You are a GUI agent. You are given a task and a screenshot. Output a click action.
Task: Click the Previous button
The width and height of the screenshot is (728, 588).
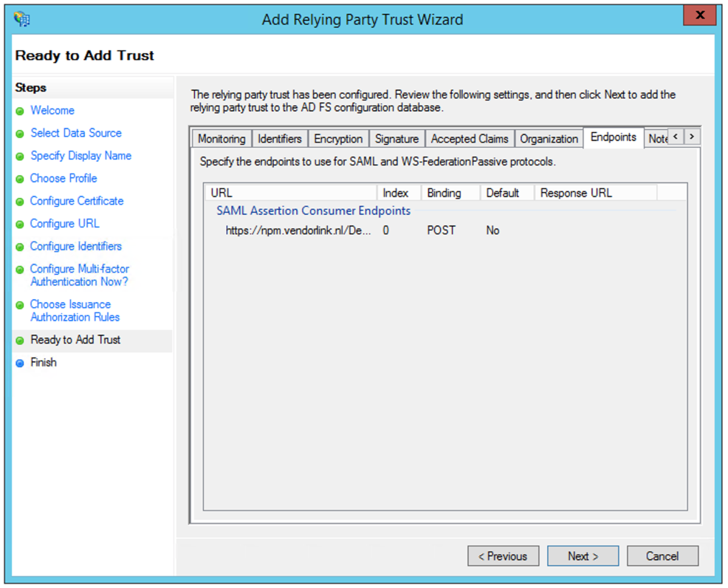(504, 556)
